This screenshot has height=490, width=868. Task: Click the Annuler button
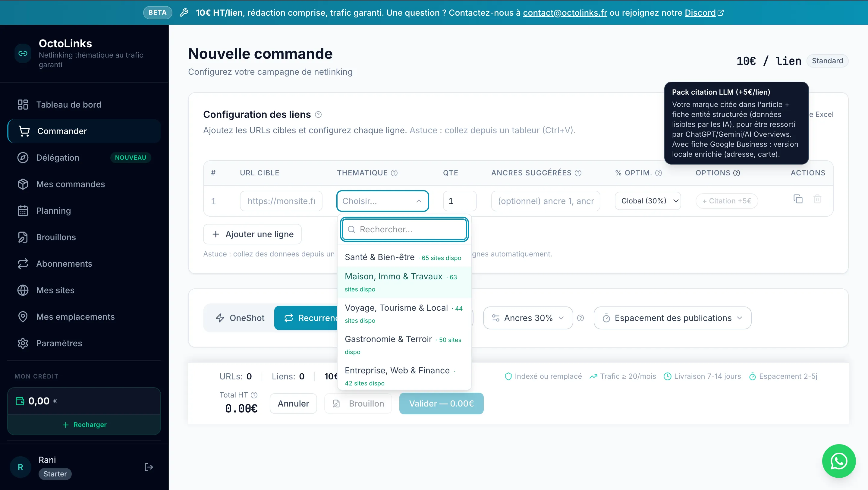tap(293, 404)
